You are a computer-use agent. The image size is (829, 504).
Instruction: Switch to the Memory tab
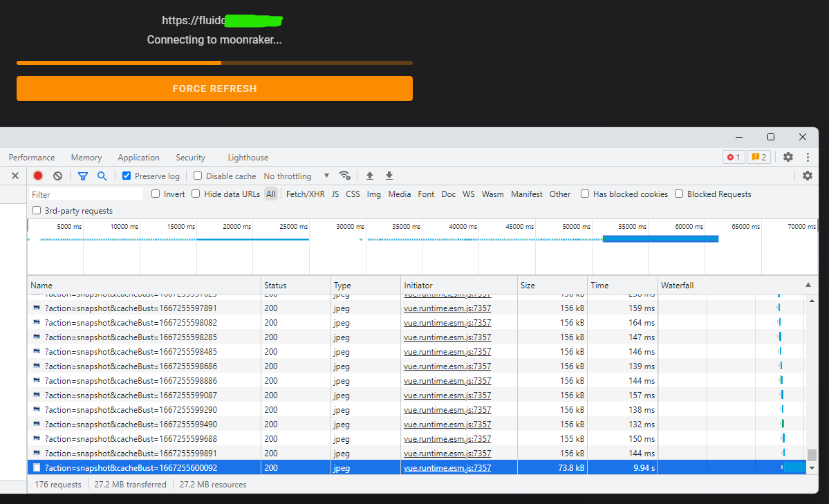pyautogui.click(x=86, y=158)
